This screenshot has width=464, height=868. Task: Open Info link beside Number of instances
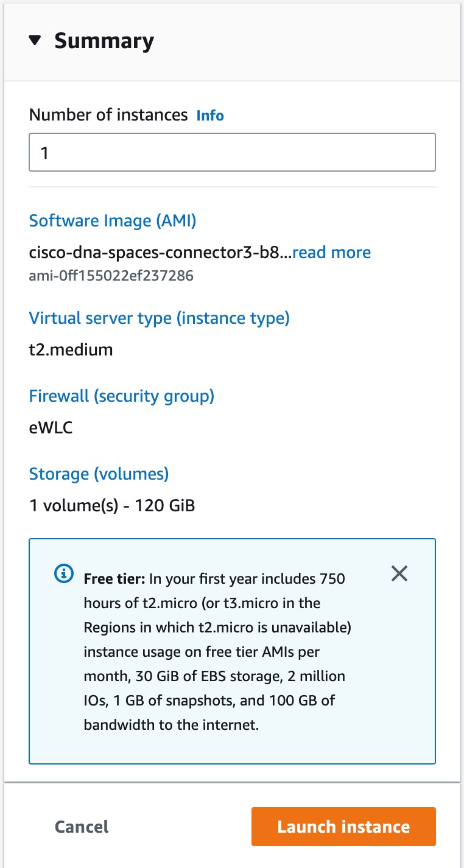[210, 116]
